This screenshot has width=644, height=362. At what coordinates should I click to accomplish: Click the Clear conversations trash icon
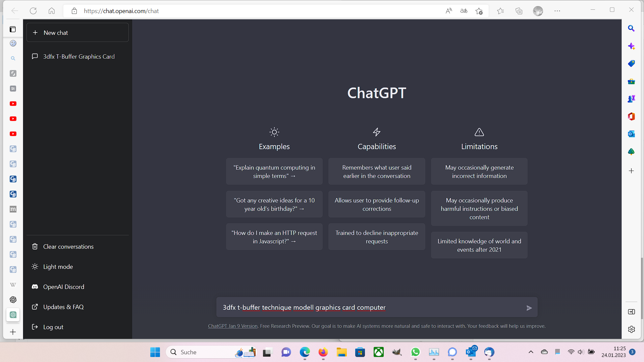35,247
